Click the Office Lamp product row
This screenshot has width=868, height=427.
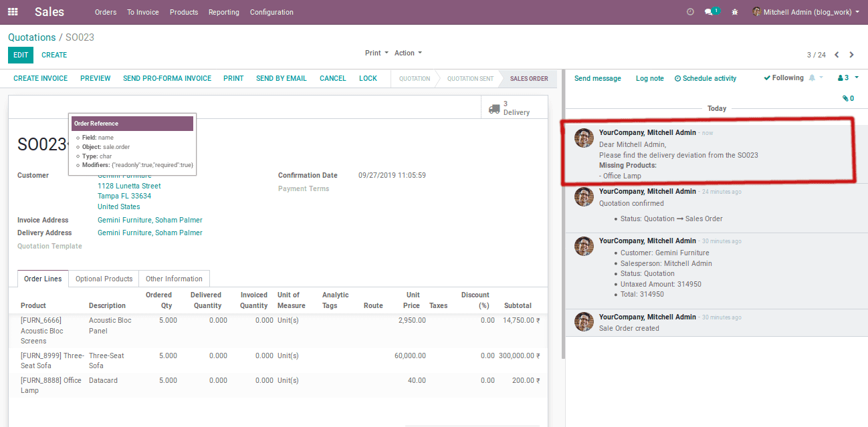278,386
